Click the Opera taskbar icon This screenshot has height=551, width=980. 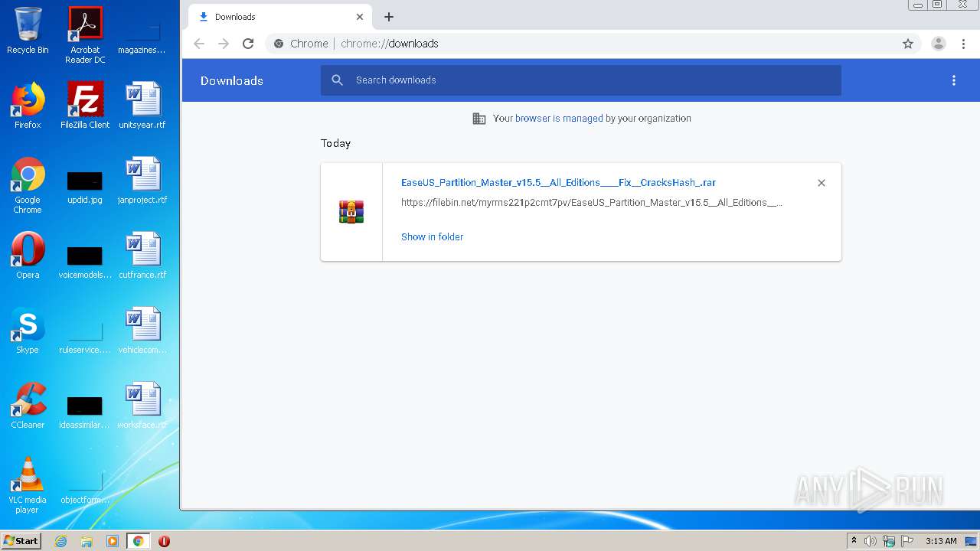(x=164, y=541)
